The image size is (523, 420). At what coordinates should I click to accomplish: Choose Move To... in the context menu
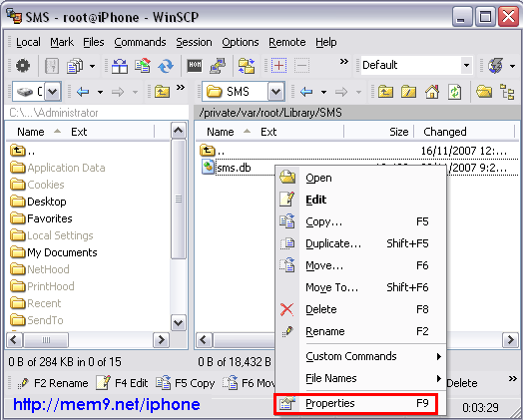pyautogui.click(x=361, y=287)
